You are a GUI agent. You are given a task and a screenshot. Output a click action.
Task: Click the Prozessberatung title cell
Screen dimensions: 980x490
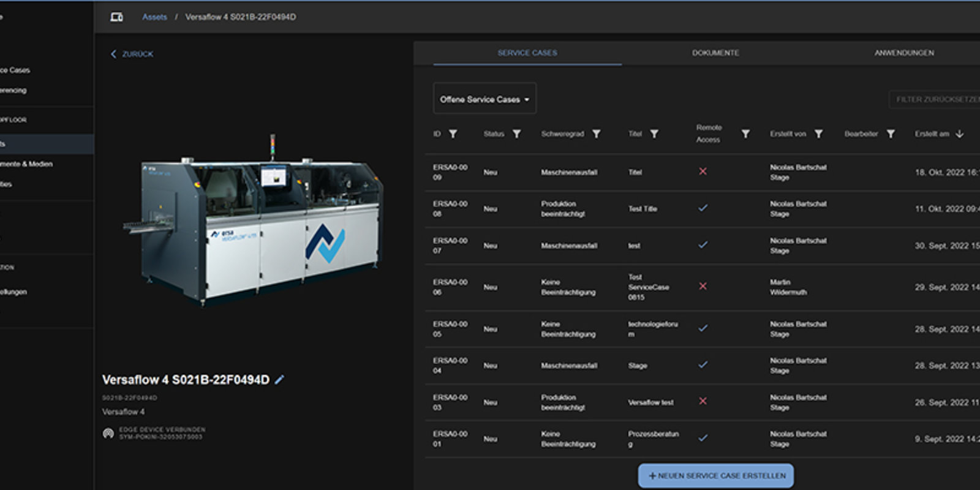[653, 439]
